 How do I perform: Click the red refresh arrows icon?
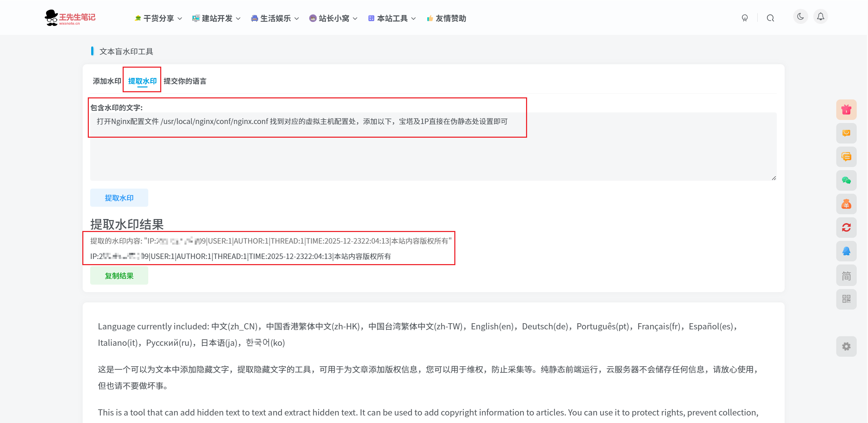coord(846,228)
